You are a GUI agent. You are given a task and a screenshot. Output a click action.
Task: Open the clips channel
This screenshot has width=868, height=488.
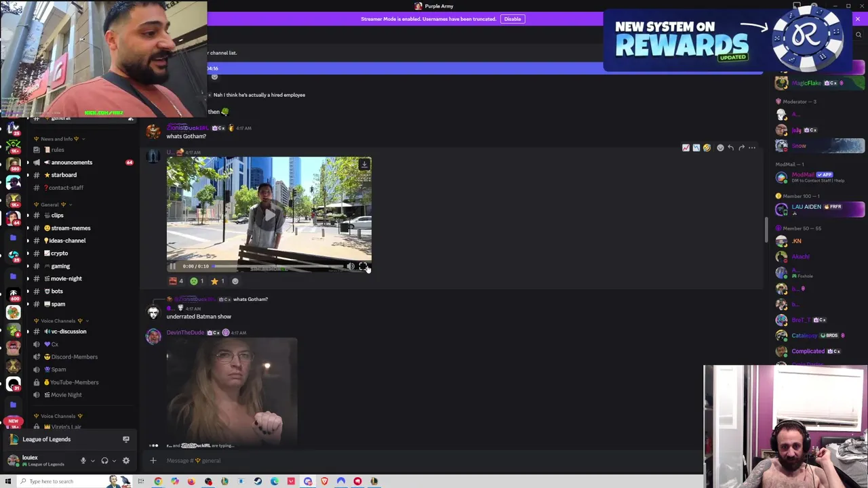click(81, 216)
